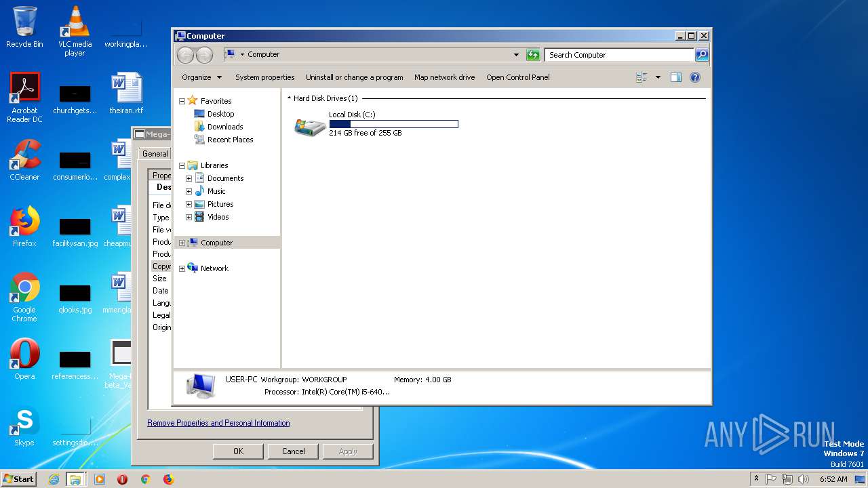
Task: Click the Back navigation arrow in Explorer
Action: pos(185,55)
